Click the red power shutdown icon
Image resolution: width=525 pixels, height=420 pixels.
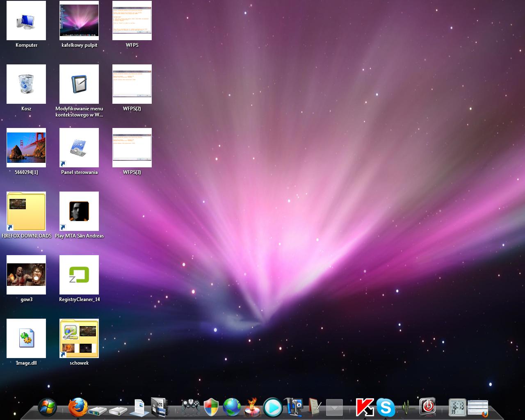tap(428, 406)
